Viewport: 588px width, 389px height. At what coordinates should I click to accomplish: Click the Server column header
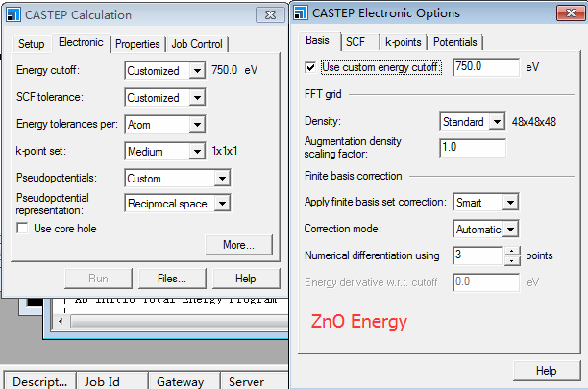(255, 380)
